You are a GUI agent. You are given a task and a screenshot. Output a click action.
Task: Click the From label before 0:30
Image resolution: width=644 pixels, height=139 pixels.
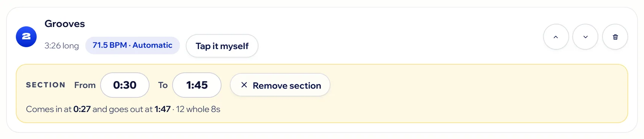point(85,85)
